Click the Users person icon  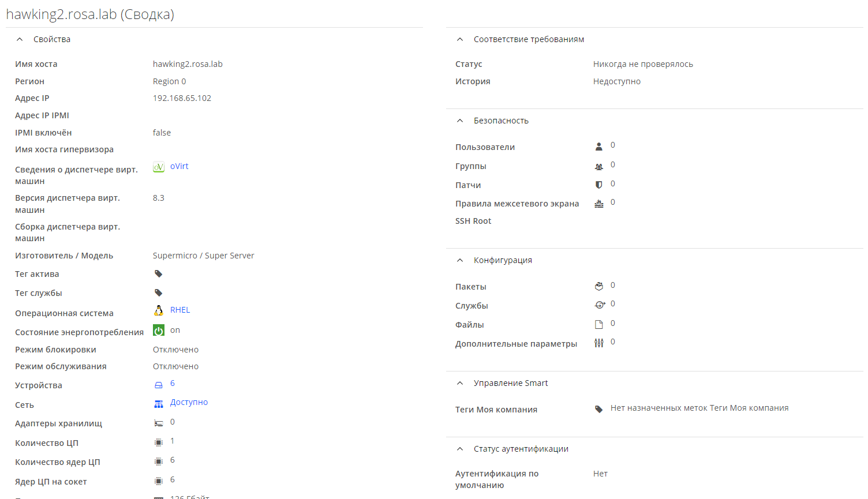point(599,147)
